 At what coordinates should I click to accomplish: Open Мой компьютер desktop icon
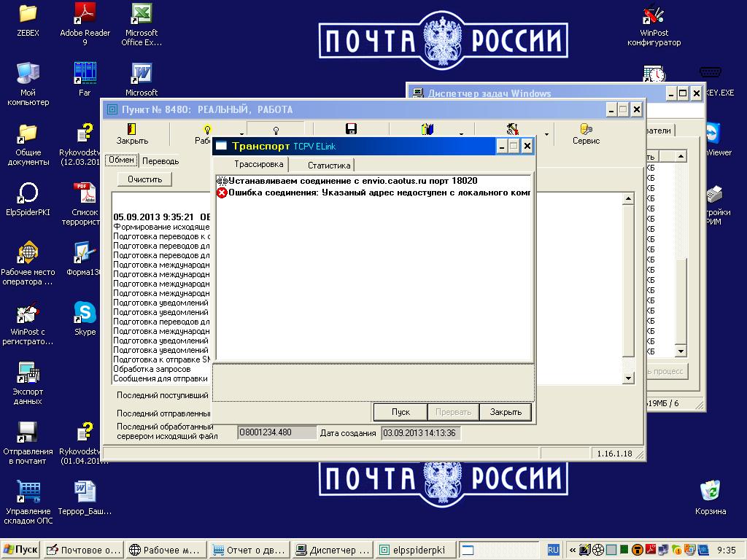[28, 74]
